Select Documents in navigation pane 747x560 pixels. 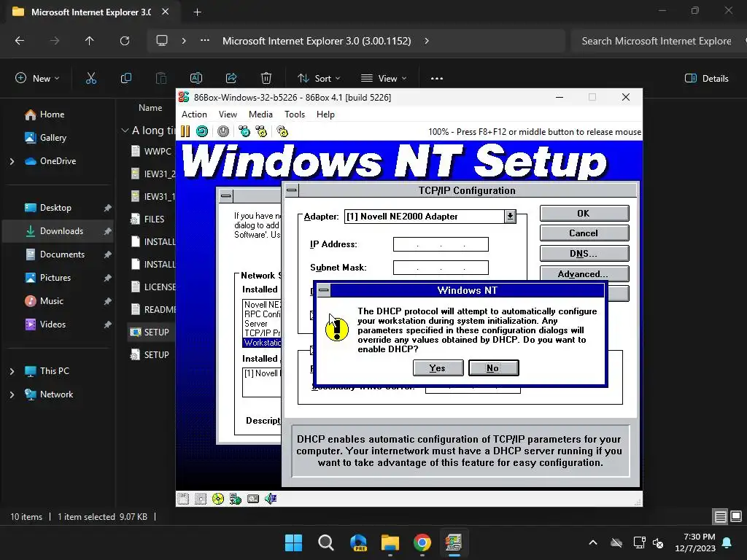[x=58, y=254]
